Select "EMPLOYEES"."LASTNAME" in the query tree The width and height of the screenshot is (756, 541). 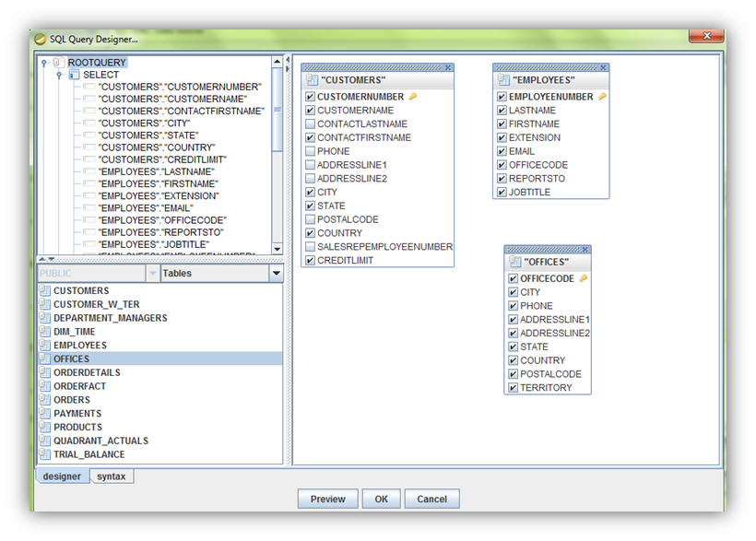pos(156,171)
